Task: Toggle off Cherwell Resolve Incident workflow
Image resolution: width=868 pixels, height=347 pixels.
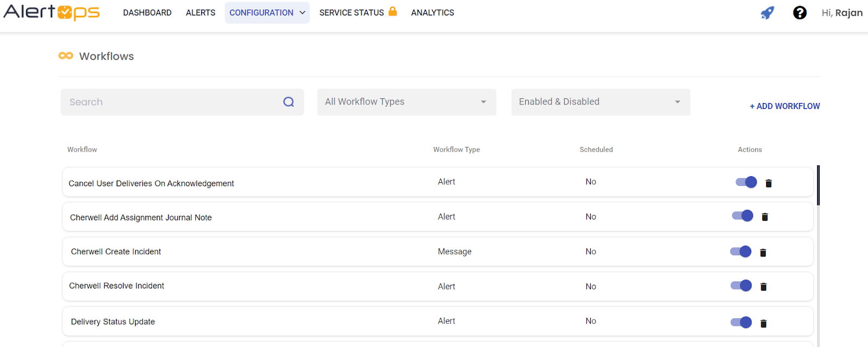Action: (x=741, y=286)
